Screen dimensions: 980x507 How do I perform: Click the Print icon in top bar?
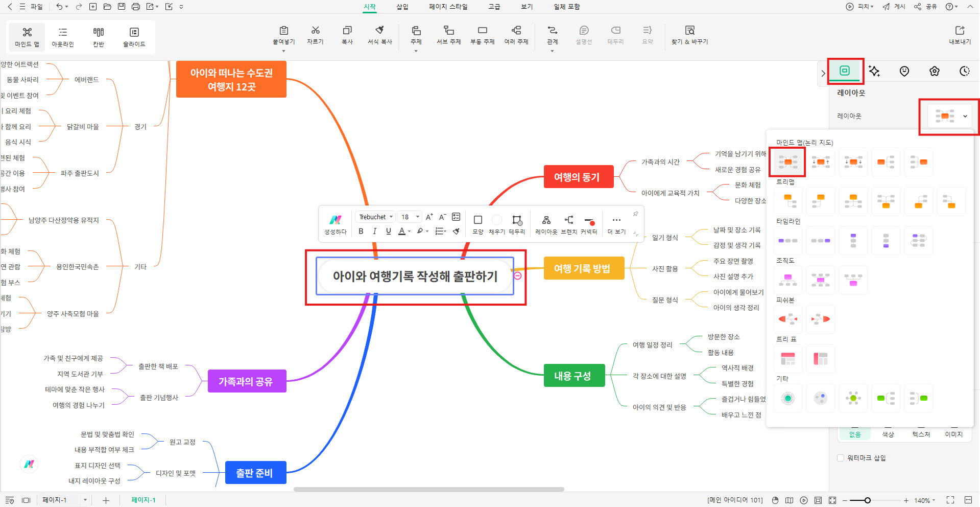tap(136, 7)
